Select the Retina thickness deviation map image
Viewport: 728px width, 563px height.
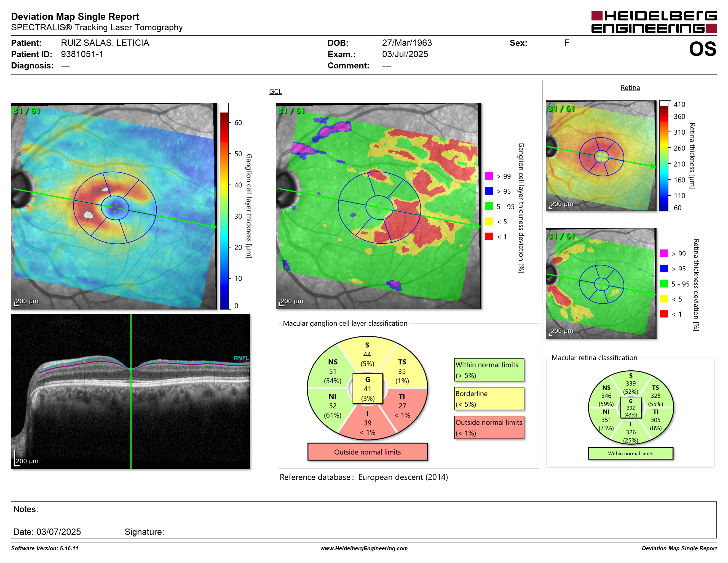pyautogui.click(x=601, y=283)
